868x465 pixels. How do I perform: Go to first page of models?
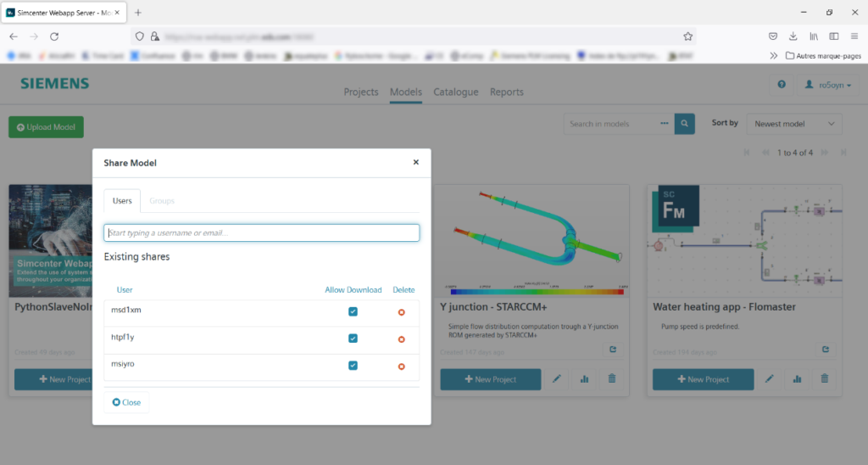tap(747, 153)
